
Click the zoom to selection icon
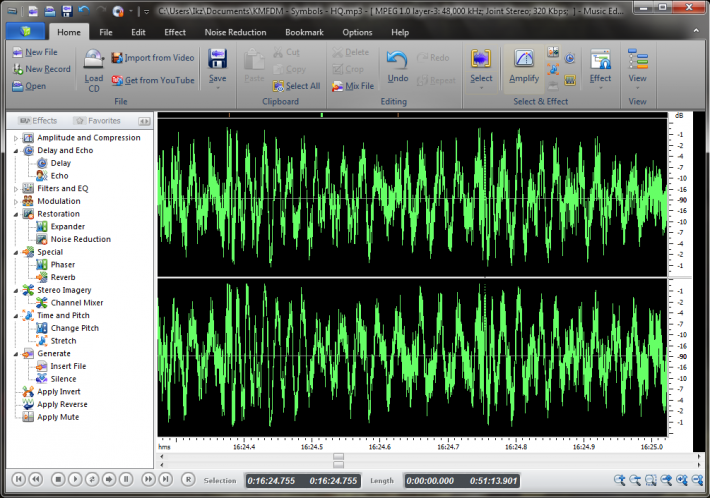point(651,480)
